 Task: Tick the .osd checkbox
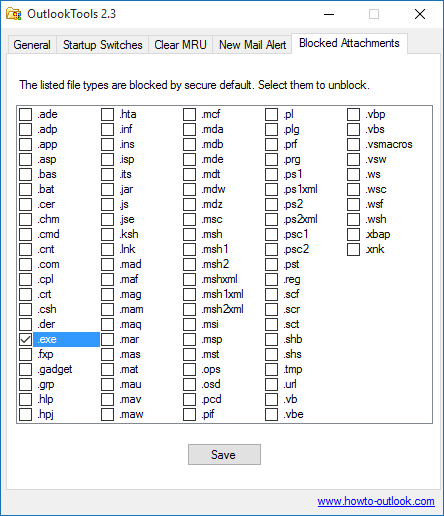pyautogui.click(x=189, y=384)
